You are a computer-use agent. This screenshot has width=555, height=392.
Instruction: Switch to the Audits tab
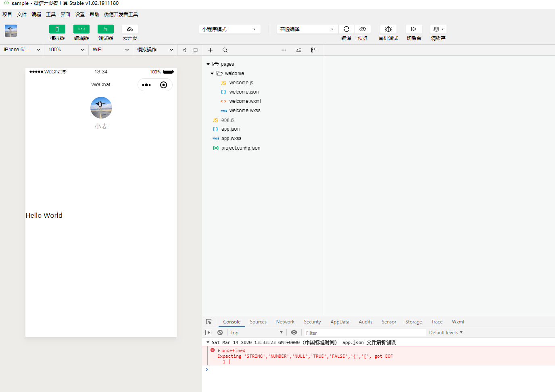tap(365, 322)
